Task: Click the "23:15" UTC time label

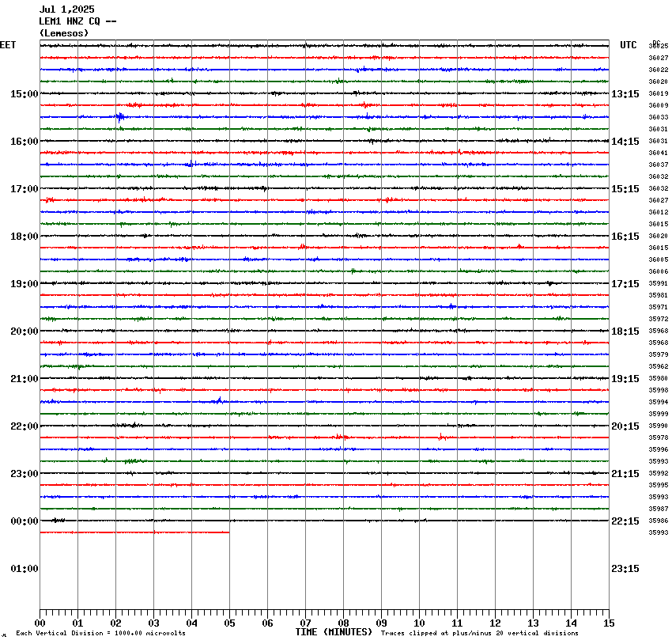Action: [x=625, y=569]
